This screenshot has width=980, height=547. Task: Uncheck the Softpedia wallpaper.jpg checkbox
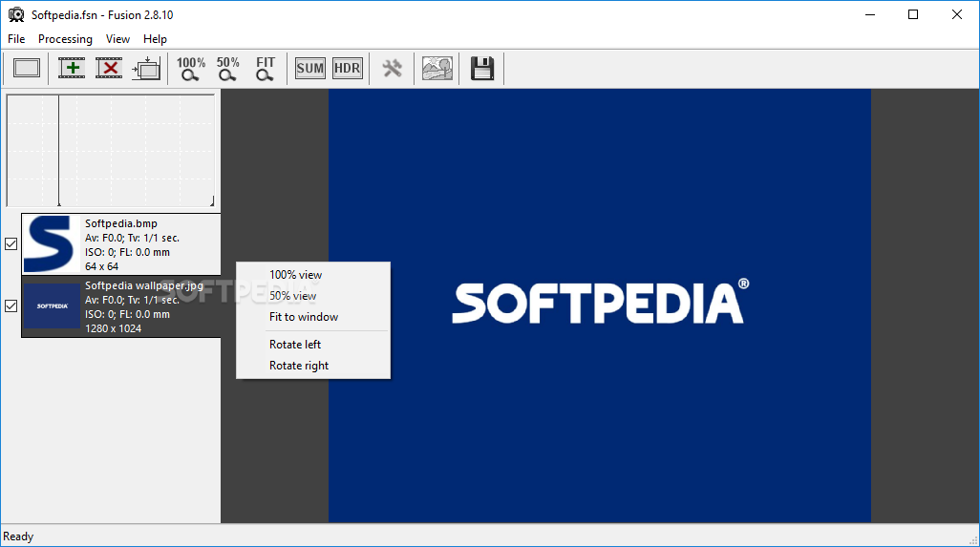click(x=11, y=306)
